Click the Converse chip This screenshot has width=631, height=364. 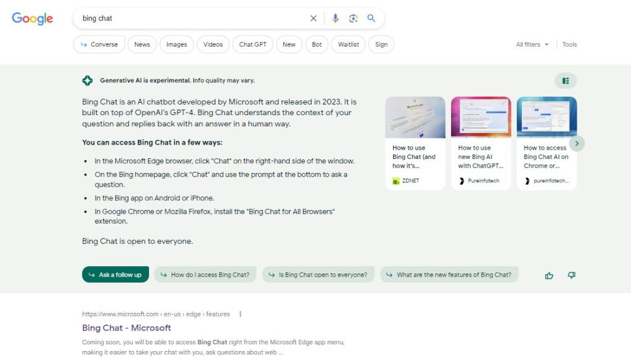99,44
